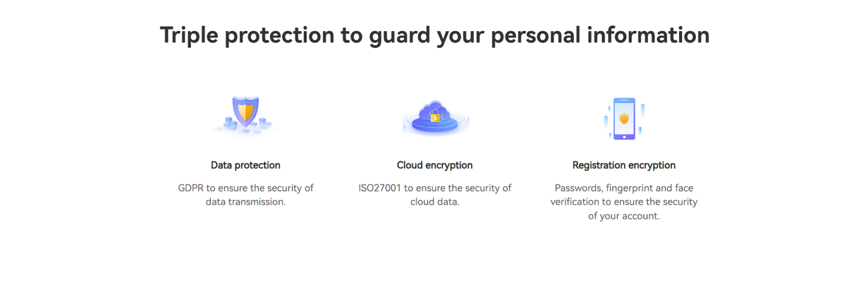Tap the home button on the phone illustration
The width and height of the screenshot is (868, 281).
point(624,136)
